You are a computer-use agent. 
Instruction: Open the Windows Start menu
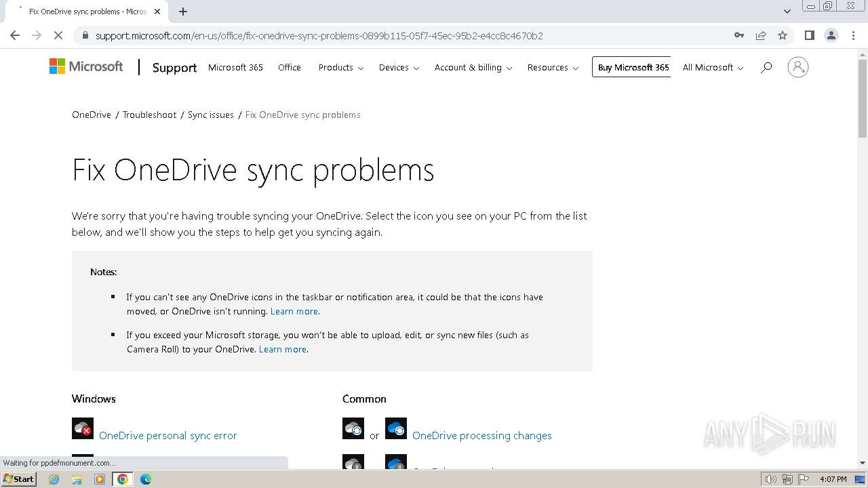click(x=18, y=479)
